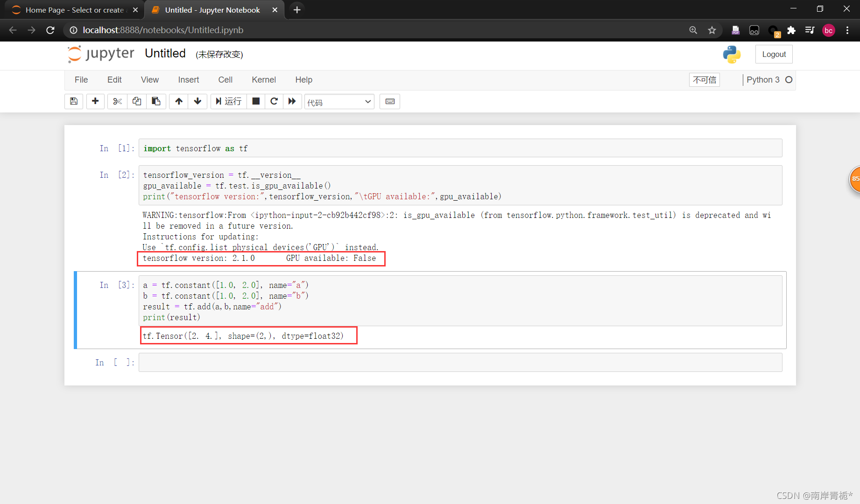
Task: Go back in browser history
Action: tap(13, 30)
